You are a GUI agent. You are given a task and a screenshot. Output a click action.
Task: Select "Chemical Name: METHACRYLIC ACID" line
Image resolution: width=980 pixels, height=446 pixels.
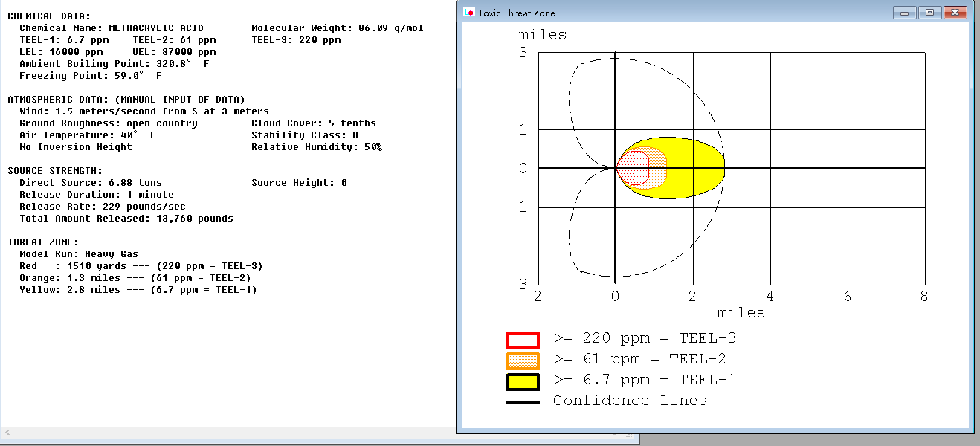point(112,28)
